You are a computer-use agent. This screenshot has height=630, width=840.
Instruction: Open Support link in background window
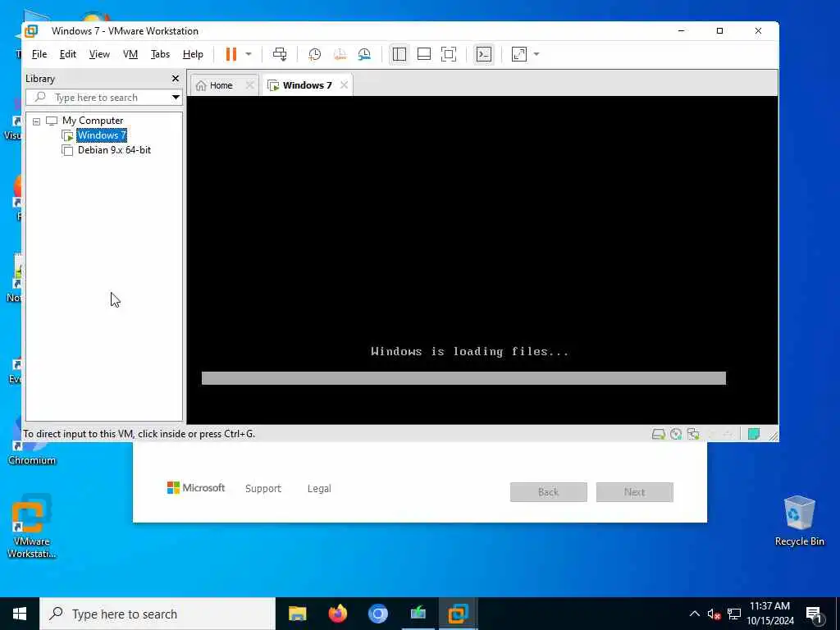tap(263, 489)
